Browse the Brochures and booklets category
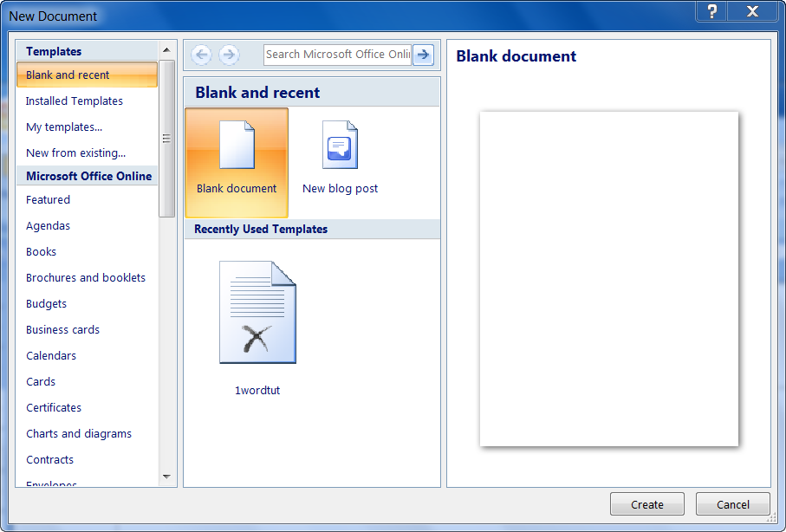The width and height of the screenshot is (786, 532). pyautogui.click(x=86, y=278)
